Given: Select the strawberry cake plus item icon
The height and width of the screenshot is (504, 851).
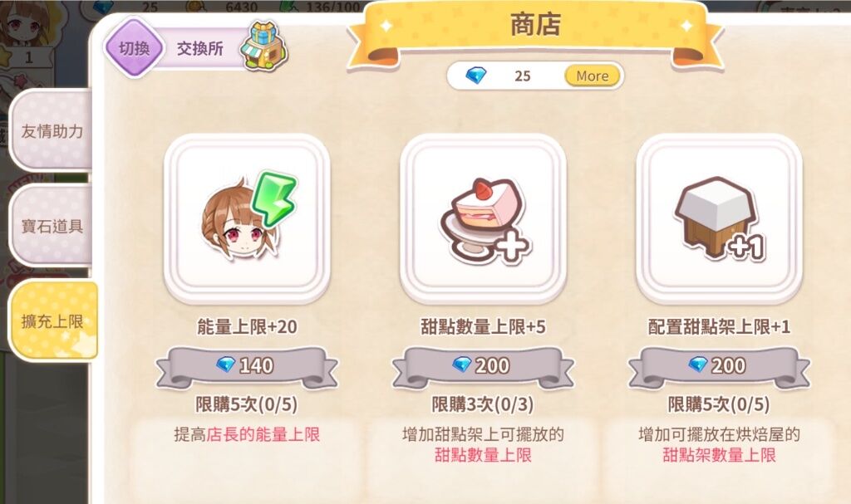Looking at the screenshot, I should pos(483,218).
